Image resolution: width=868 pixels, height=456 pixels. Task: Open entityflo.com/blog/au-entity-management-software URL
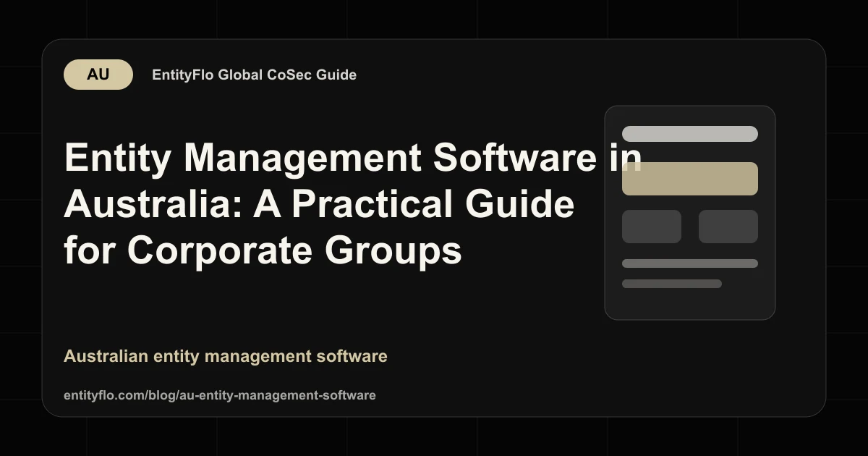220,395
